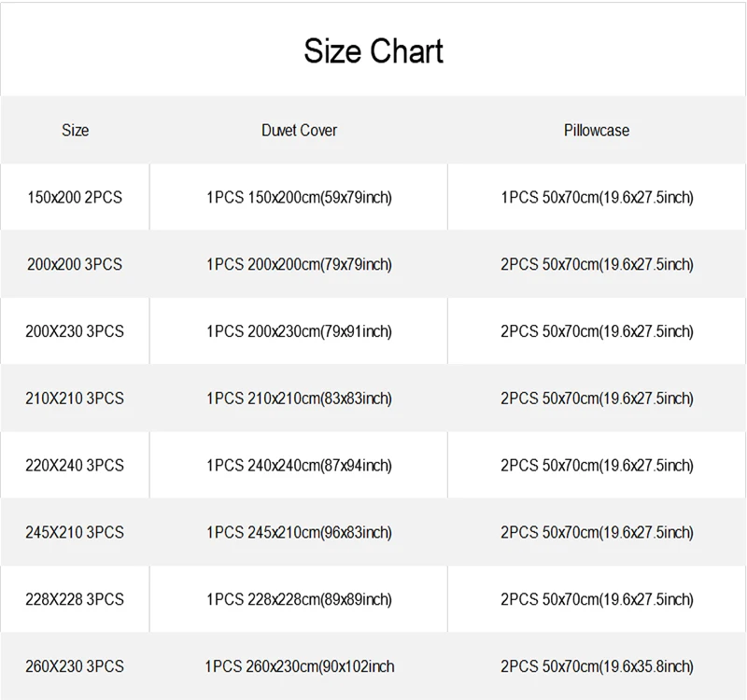Select duvet cover text "1PCS 200x200cm(79x79inch)"

click(299, 265)
